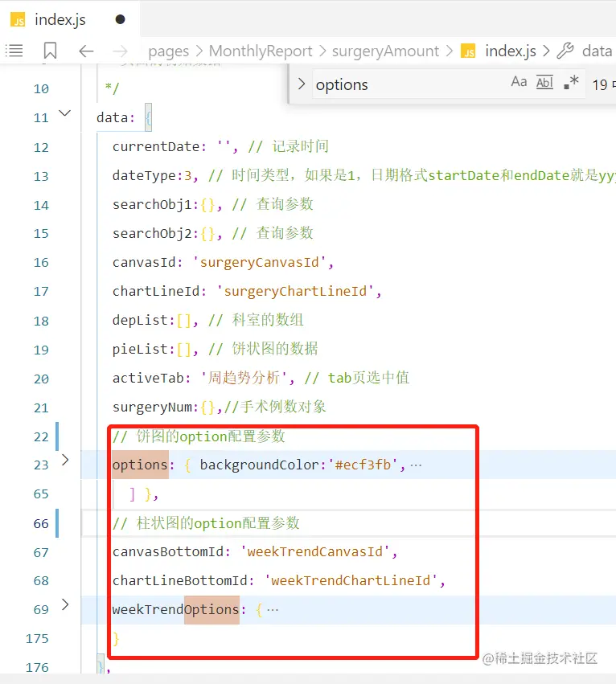Expand the folded options block at line 23
Image resolution: width=616 pixels, height=684 pixels.
65,460
